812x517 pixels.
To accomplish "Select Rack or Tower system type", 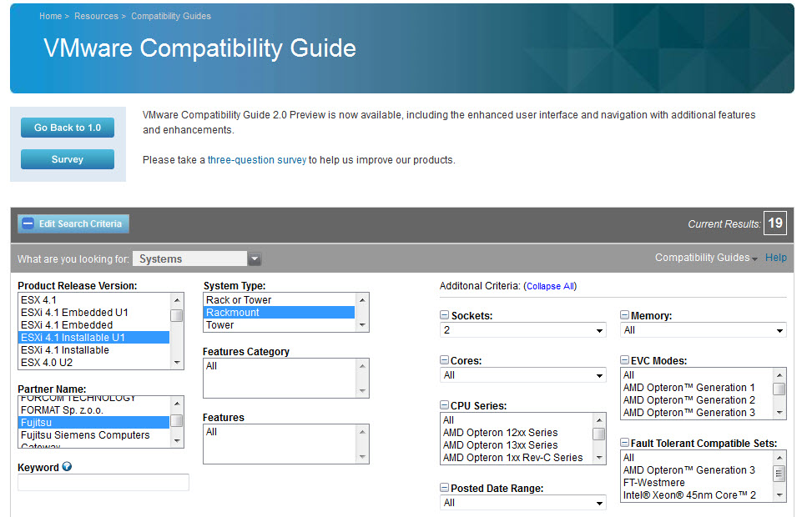I will (280, 300).
